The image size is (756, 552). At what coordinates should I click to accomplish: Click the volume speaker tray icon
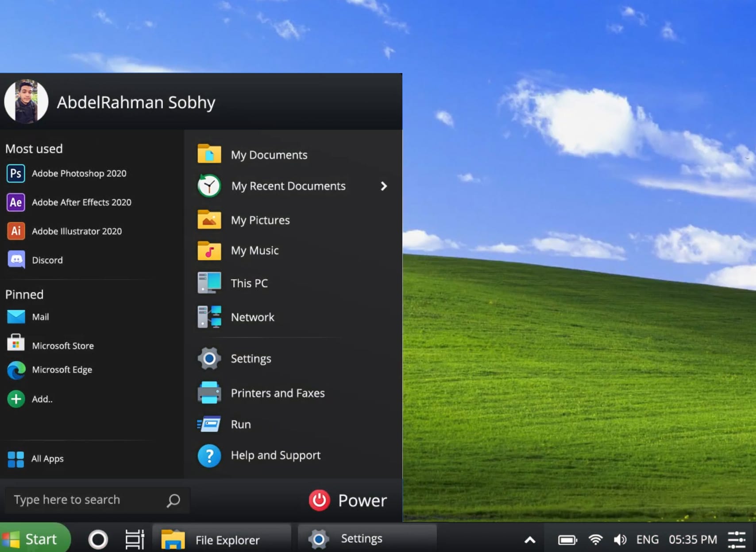620,540
